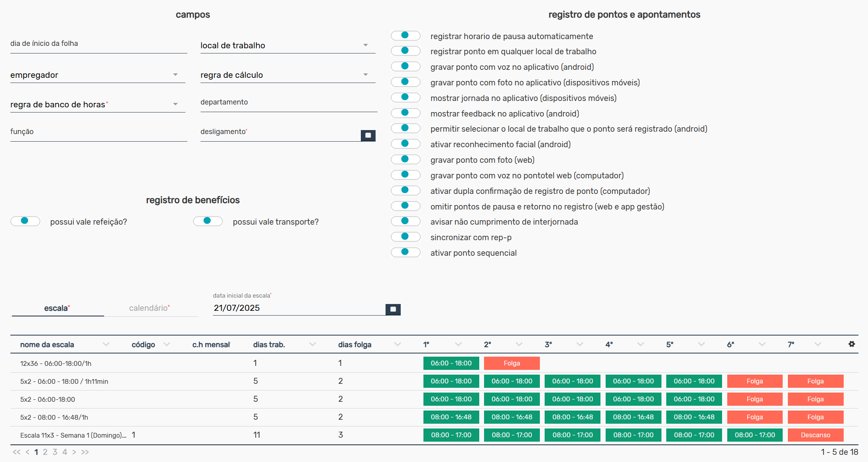
Task: Expand the 6º column chevron
Action: (762, 344)
